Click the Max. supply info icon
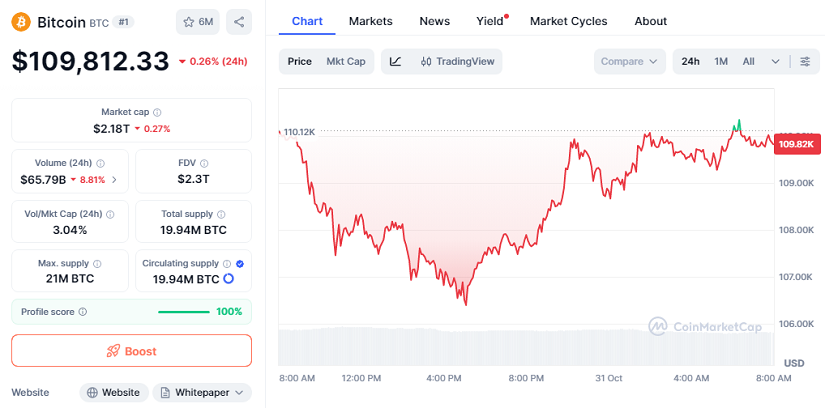 tap(97, 263)
